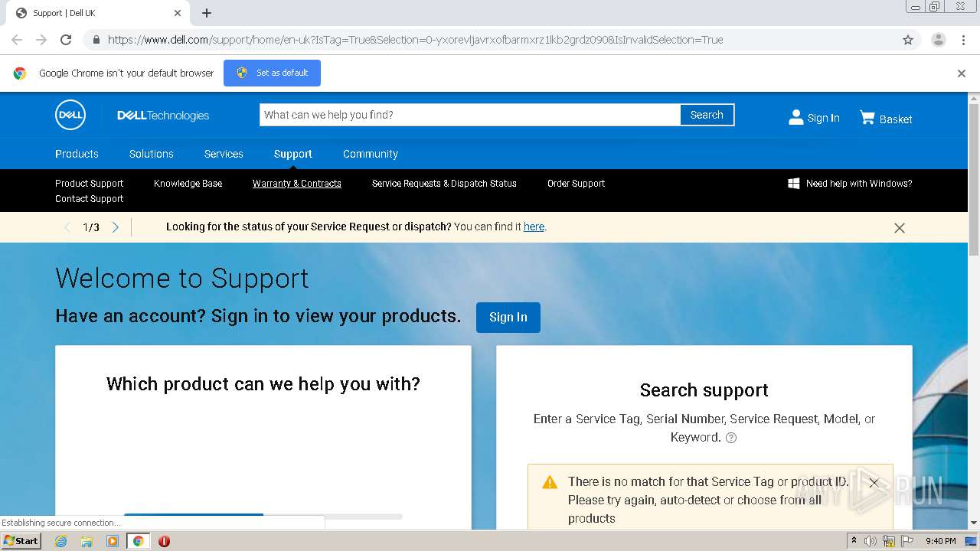Click the round Dell logo
The width and height of the screenshot is (980, 551).
click(x=70, y=115)
